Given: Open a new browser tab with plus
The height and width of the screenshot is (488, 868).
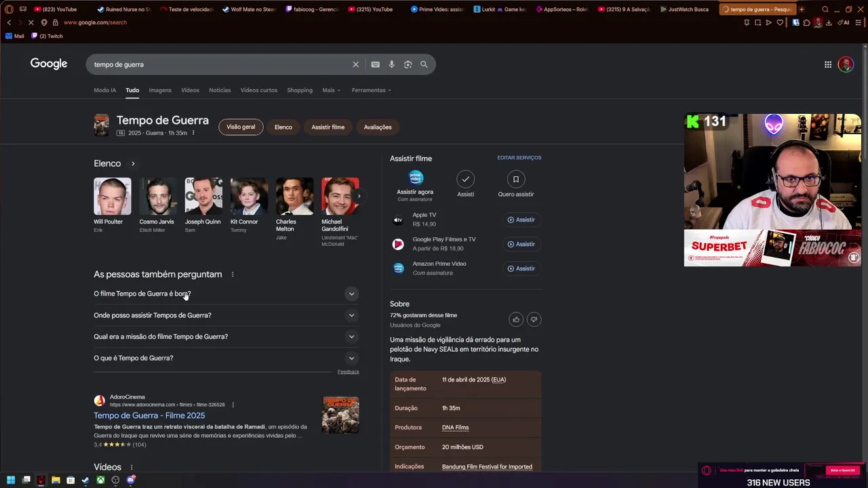Looking at the screenshot, I should pos(802,9).
